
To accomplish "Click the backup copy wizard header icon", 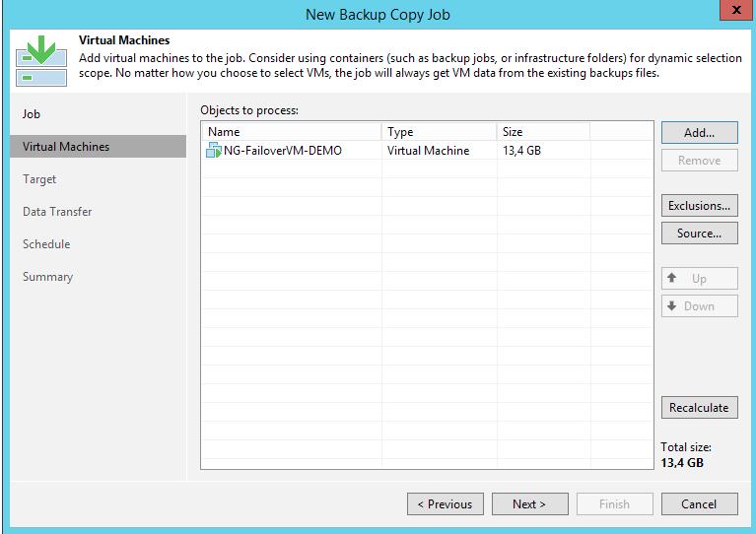I will click(41, 61).
